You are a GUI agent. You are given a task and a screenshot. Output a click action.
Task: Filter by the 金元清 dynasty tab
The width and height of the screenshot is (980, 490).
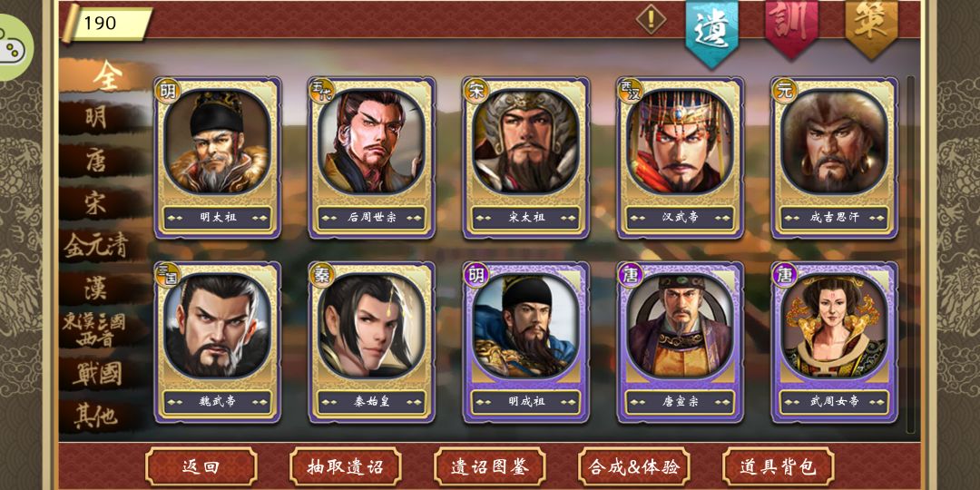(x=97, y=246)
